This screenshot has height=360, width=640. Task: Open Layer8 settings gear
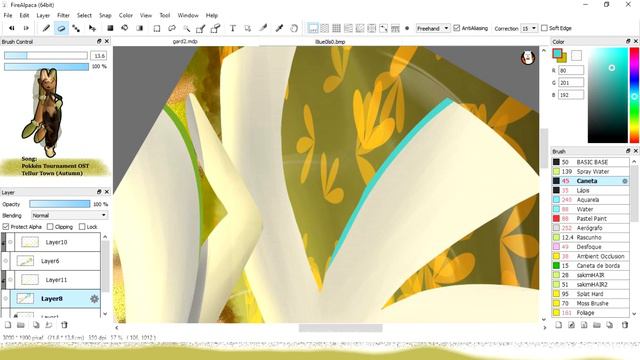pos(94,299)
